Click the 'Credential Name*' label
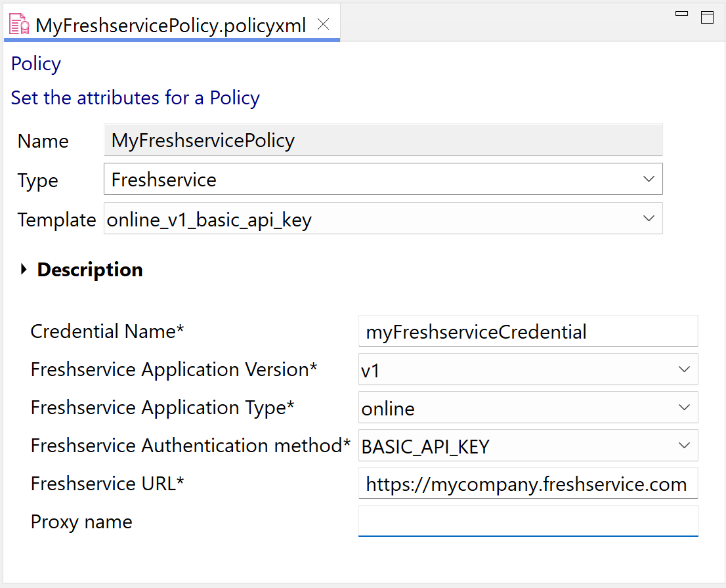Screen dimensions: 726x588 [107, 331]
